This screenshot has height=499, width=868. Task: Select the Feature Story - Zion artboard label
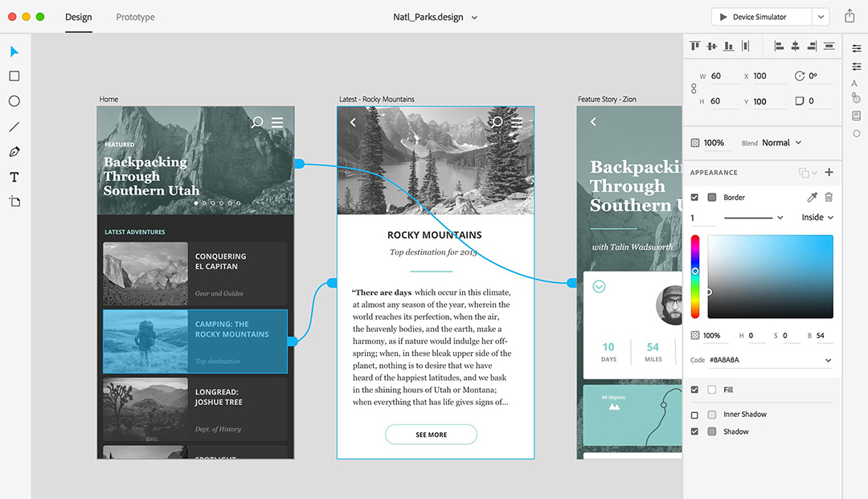pyautogui.click(x=607, y=99)
